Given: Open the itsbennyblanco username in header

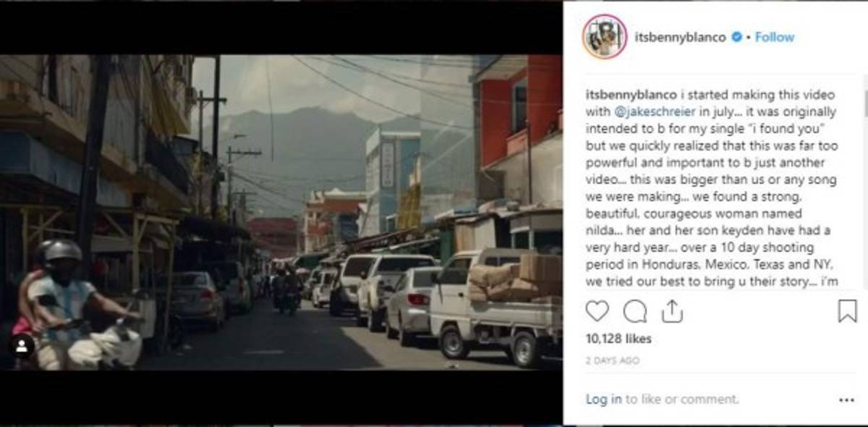Looking at the screenshot, I should tap(680, 37).
